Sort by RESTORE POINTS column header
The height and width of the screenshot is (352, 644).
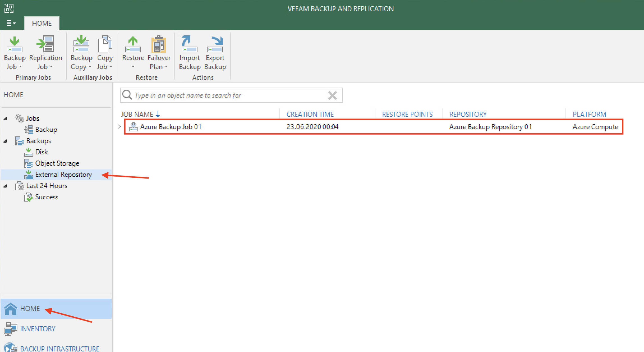tap(407, 114)
